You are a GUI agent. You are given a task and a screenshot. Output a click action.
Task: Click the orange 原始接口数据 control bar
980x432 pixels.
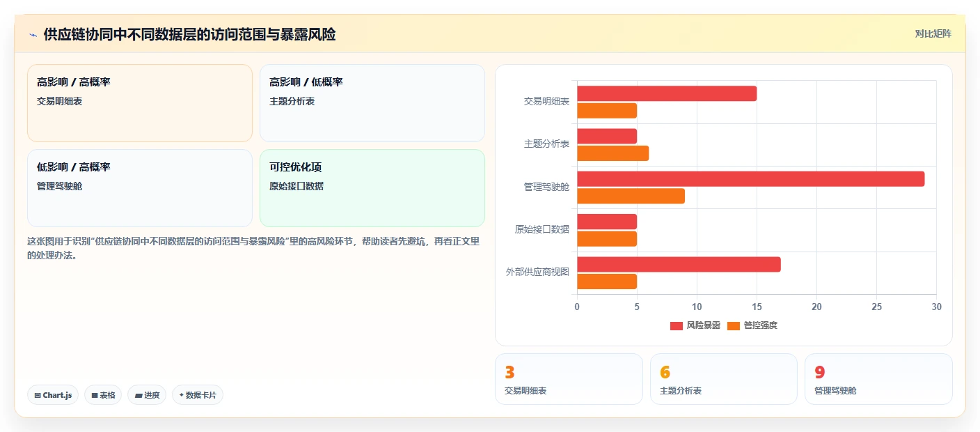(x=607, y=238)
